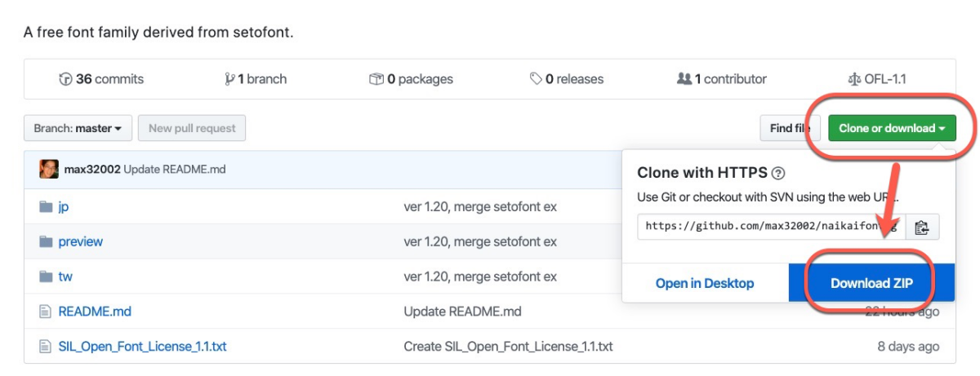
Task: Click the license scale icon
Action: click(855, 79)
